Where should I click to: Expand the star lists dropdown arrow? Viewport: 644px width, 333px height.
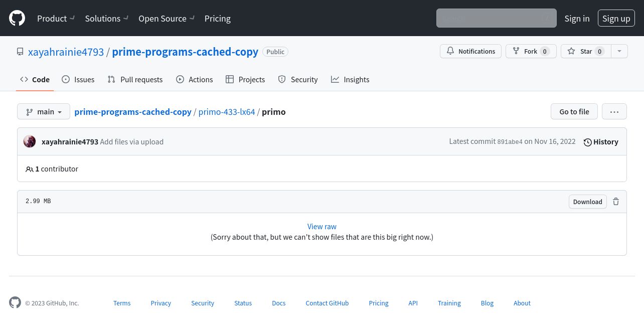619,51
